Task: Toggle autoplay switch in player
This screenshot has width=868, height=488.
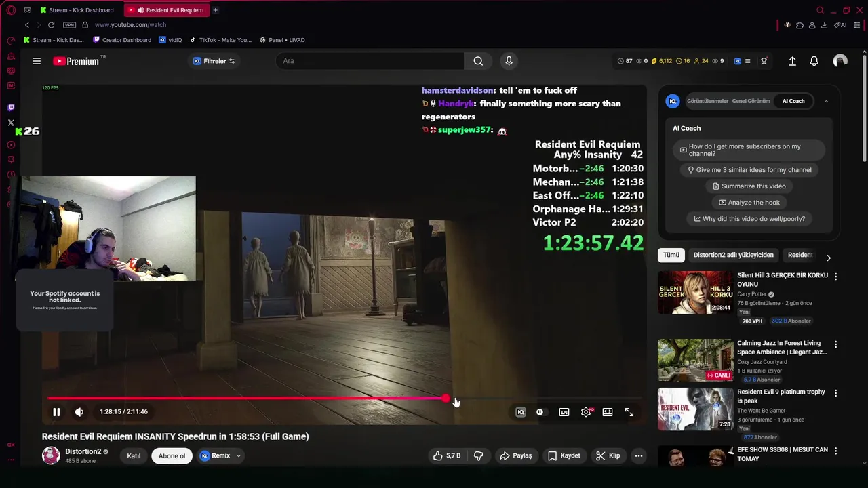Action: click(540, 411)
